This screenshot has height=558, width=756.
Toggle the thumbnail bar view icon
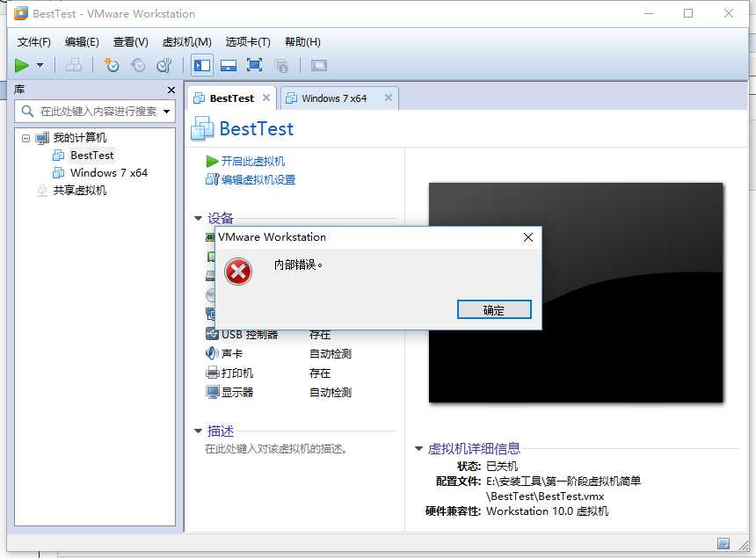point(228,65)
